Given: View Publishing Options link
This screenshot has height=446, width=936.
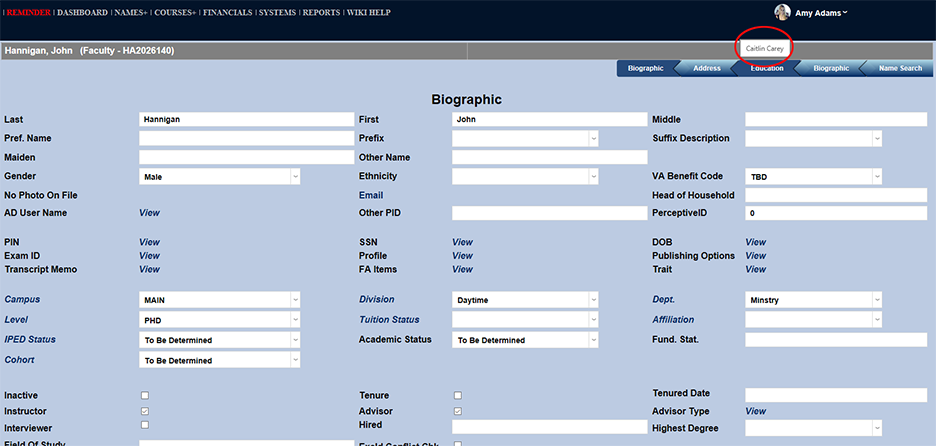Looking at the screenshot, I should (x=756, y=256).
